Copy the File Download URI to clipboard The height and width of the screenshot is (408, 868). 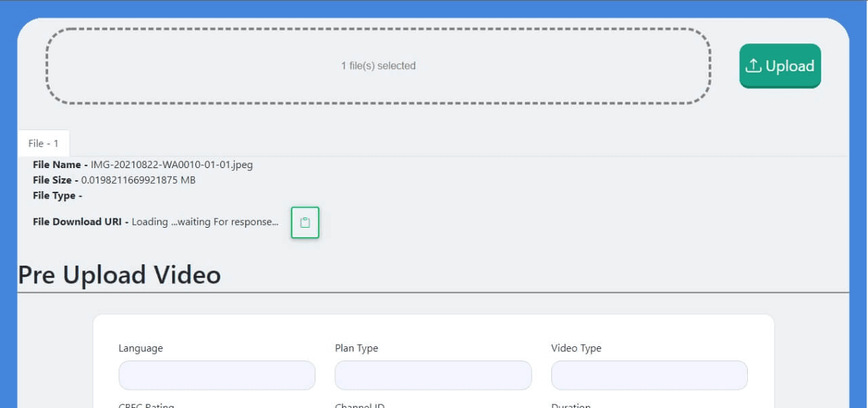point(304,222)
